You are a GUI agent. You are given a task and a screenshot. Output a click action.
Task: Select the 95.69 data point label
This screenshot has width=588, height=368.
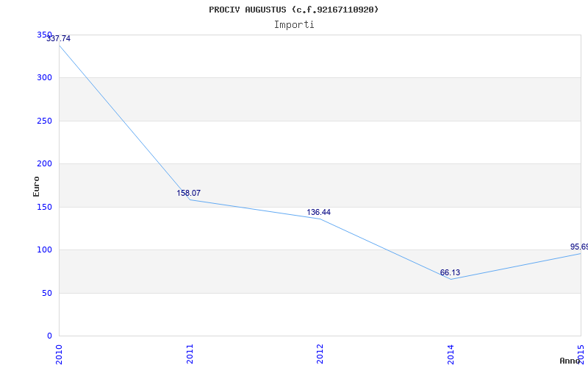pyautogui.click(x=578, y=247)
